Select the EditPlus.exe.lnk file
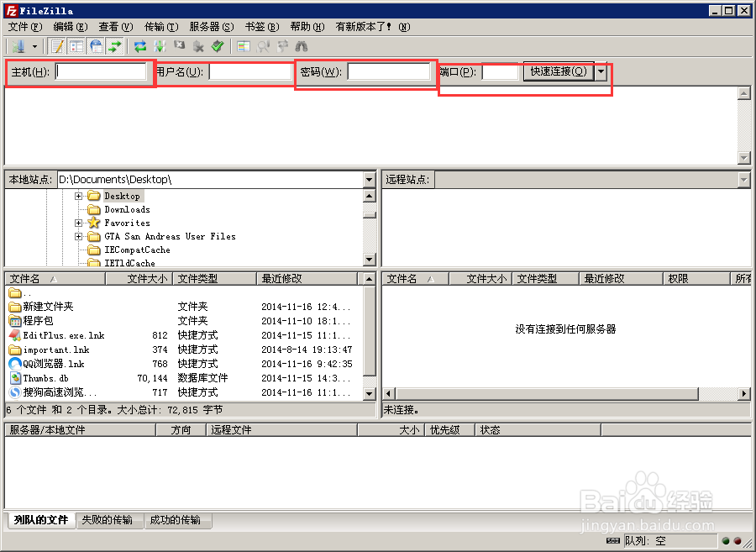 (64, 335)
